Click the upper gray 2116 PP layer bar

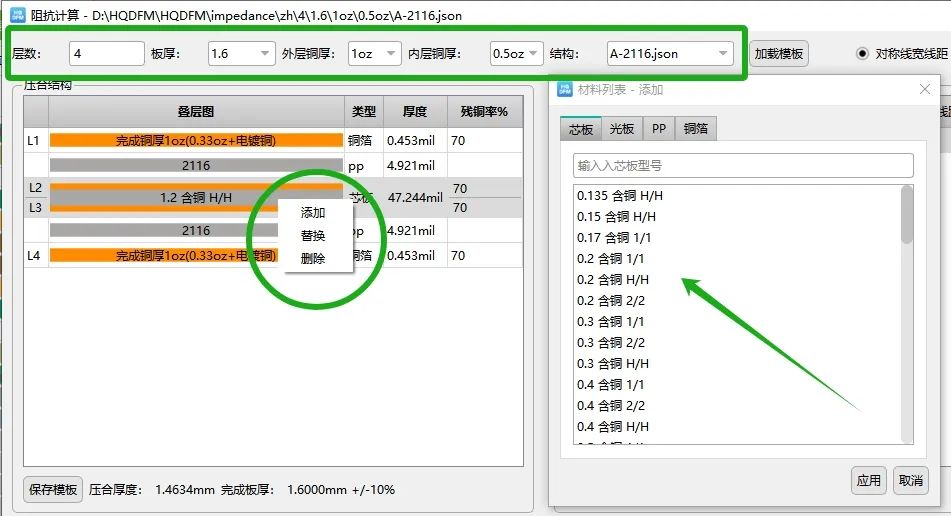[196, 165]
